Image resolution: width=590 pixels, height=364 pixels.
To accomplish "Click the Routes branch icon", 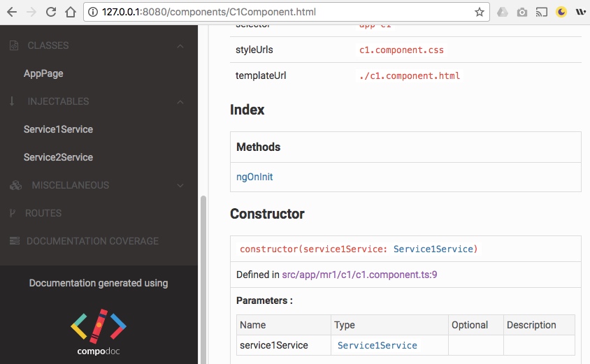I will [13, 213].
